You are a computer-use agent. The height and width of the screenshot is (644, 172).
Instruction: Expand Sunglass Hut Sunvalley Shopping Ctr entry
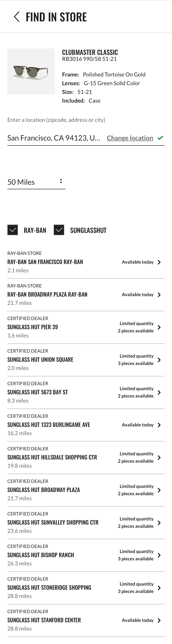coord(159,522)
